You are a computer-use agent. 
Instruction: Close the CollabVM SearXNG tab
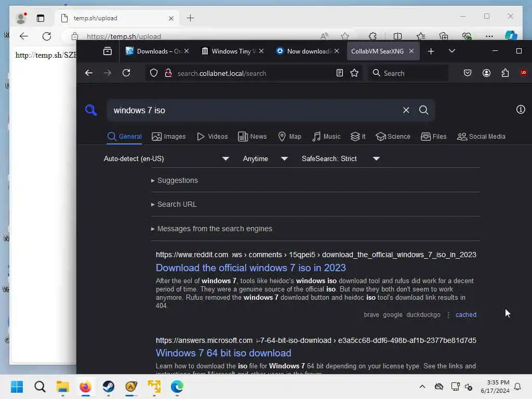pos(411,51)
